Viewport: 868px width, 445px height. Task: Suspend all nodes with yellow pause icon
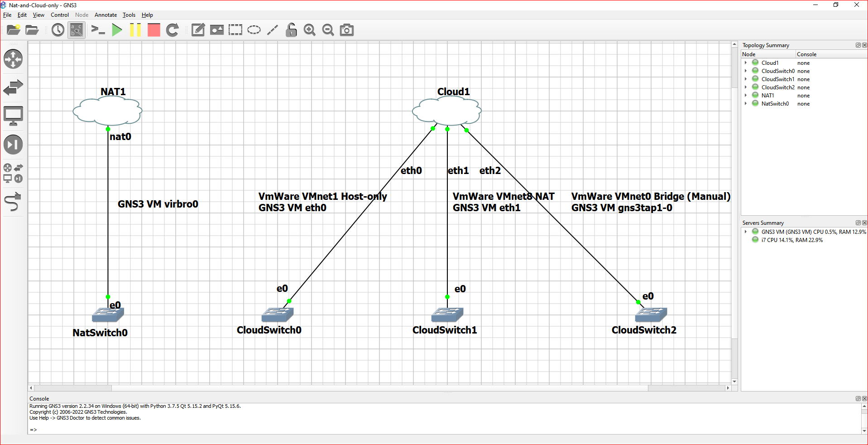(135, 30)
